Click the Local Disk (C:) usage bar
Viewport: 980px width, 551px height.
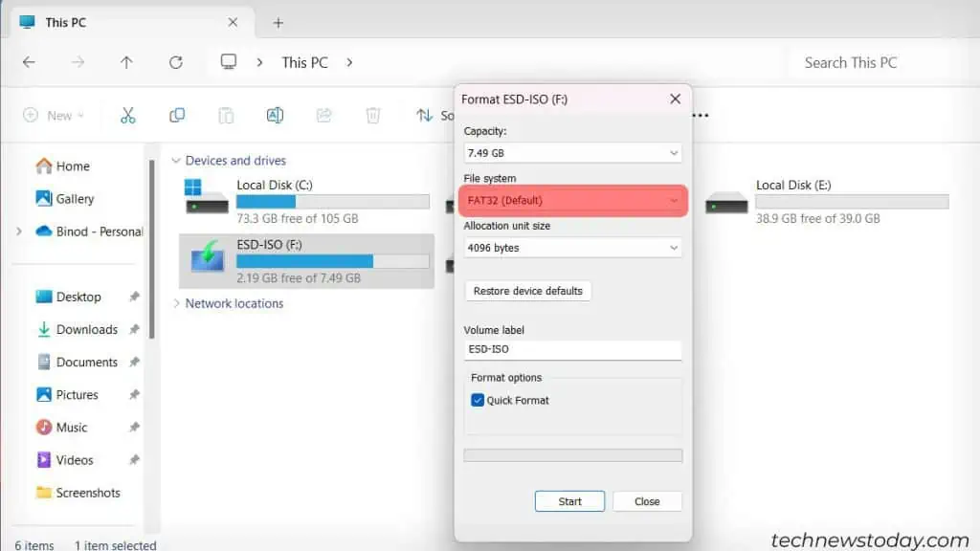332,201
